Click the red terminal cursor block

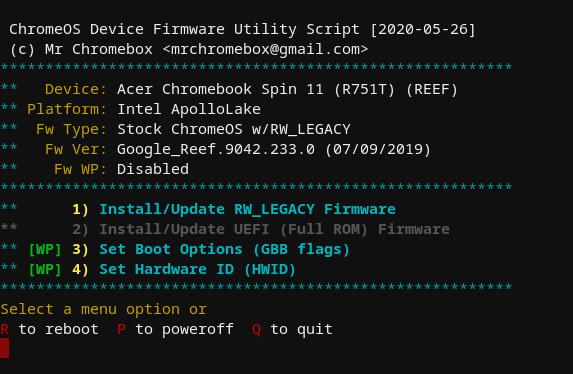click(x=4, y=348)
